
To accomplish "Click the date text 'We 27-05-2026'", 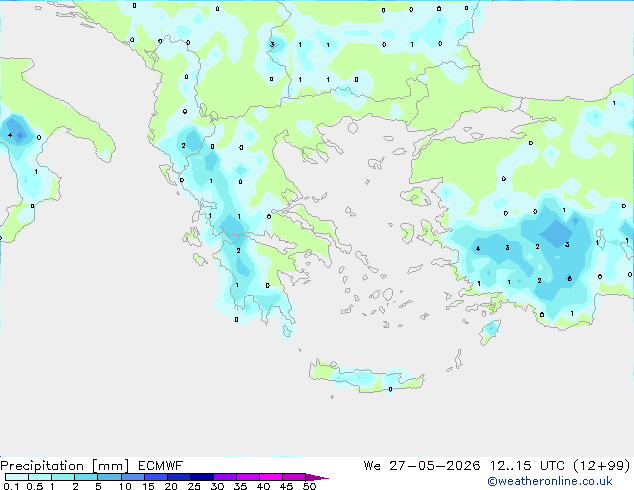I will [x=422, y=466].
